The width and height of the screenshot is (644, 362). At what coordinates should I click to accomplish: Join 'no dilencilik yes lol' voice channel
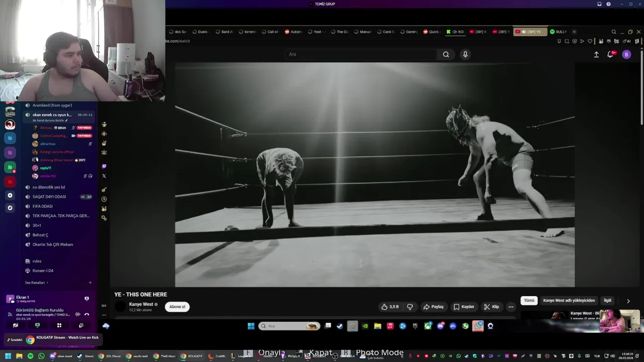pos(49,187)
